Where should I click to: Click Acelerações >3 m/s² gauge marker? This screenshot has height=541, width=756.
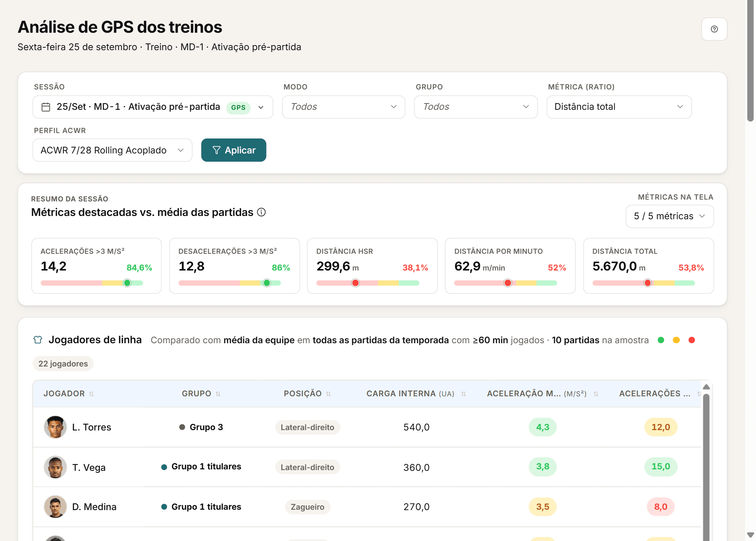pos(127,283)
